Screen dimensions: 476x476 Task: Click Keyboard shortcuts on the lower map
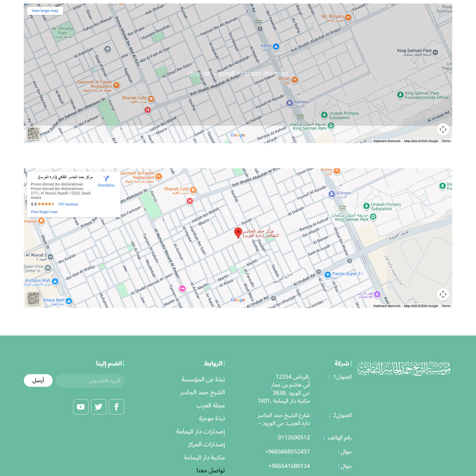click(x=387, y=306)
